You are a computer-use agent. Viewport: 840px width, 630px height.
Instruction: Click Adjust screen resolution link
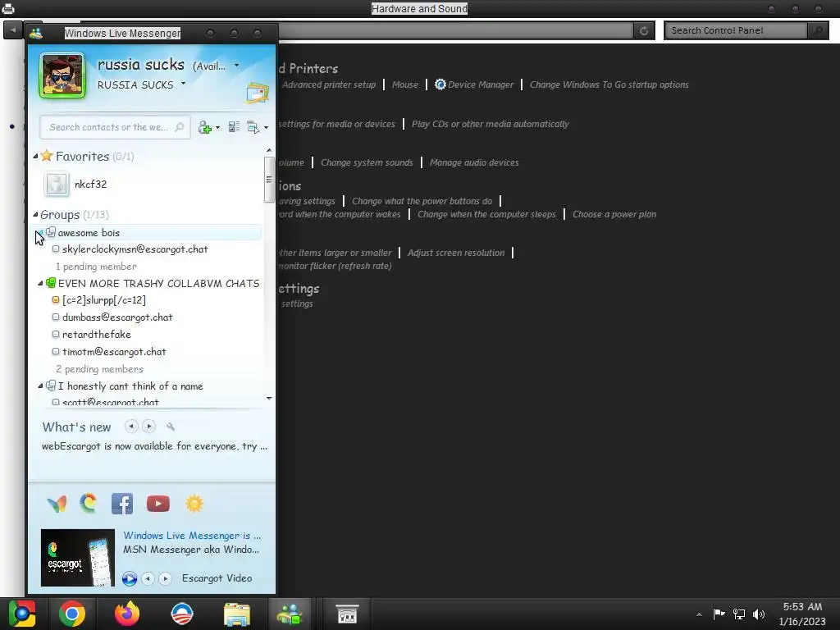(456, 253)
